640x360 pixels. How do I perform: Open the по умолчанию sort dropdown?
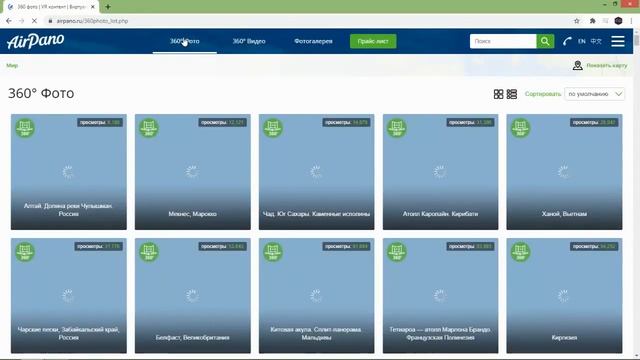[595, 94]
